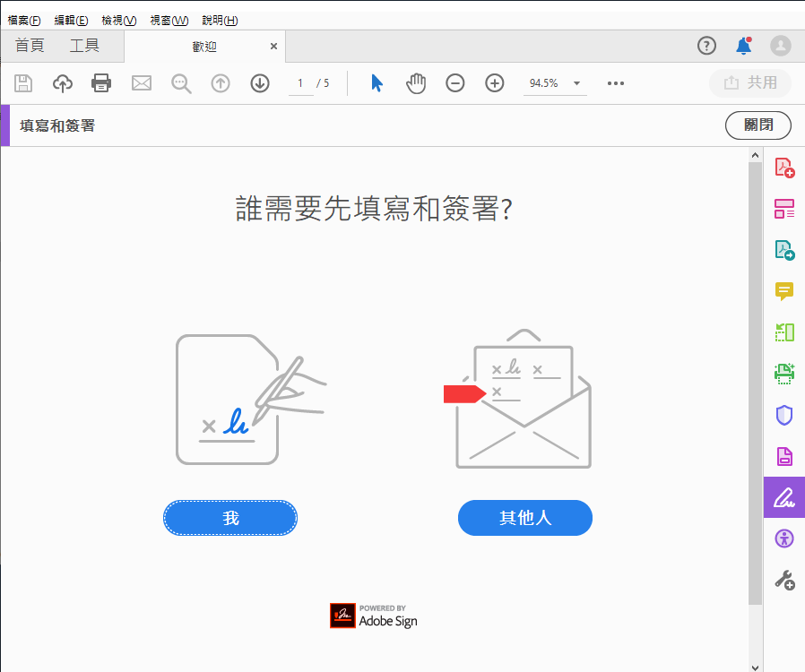
Task: Open the Comment tool
Action: [784, 290]
